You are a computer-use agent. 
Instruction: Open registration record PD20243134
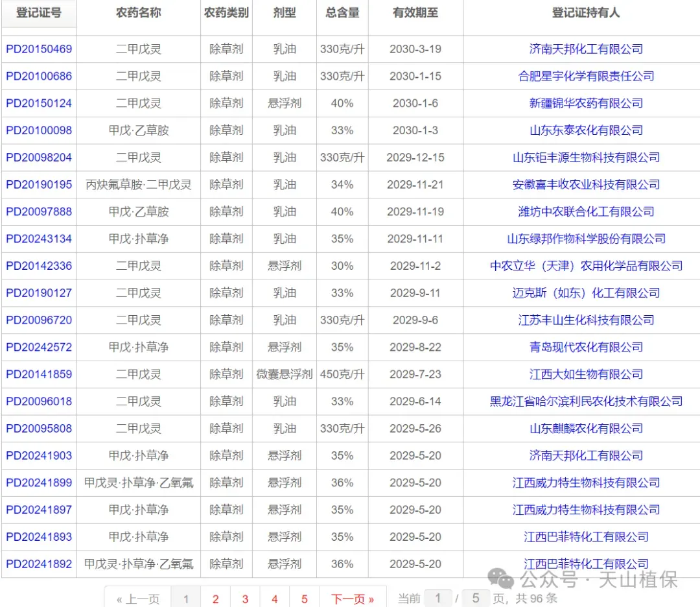pos(40,239)
